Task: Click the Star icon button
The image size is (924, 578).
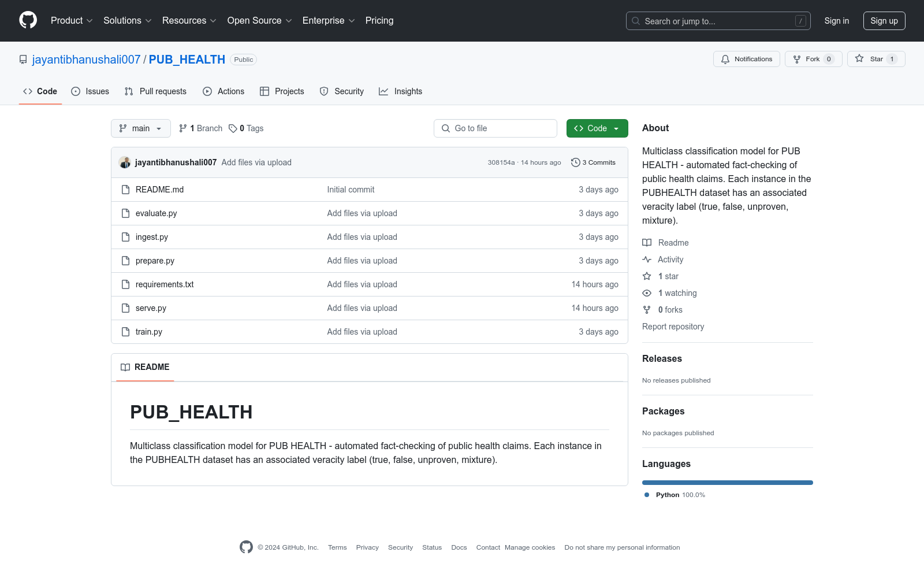Action: click(859, 59)
